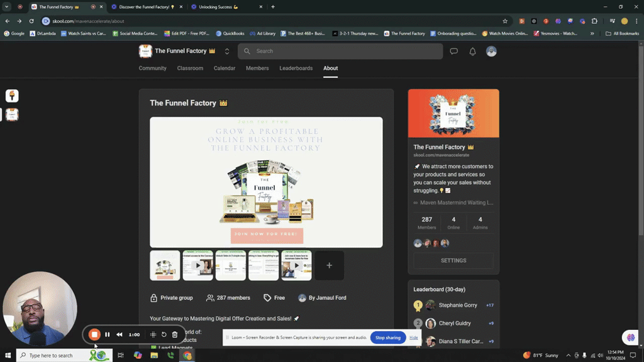
Task: Rewind the Loom recording
Action: tap(119, 334)
